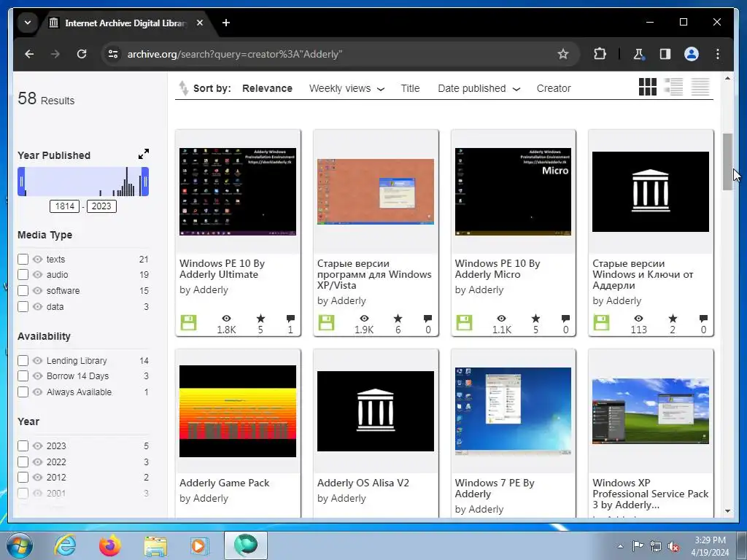This screenshot has height=560, width=747.
Task: Check the 2023 year checkbox
Action: 23,446
